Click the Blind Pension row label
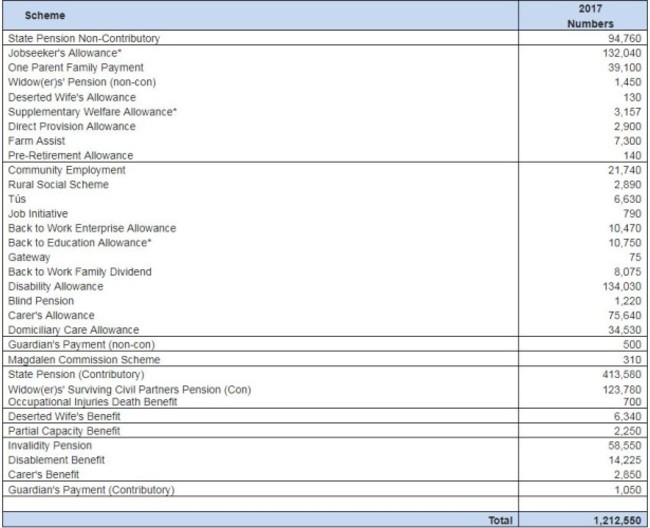The image size is (650, 528). click(x=41, y=300)
